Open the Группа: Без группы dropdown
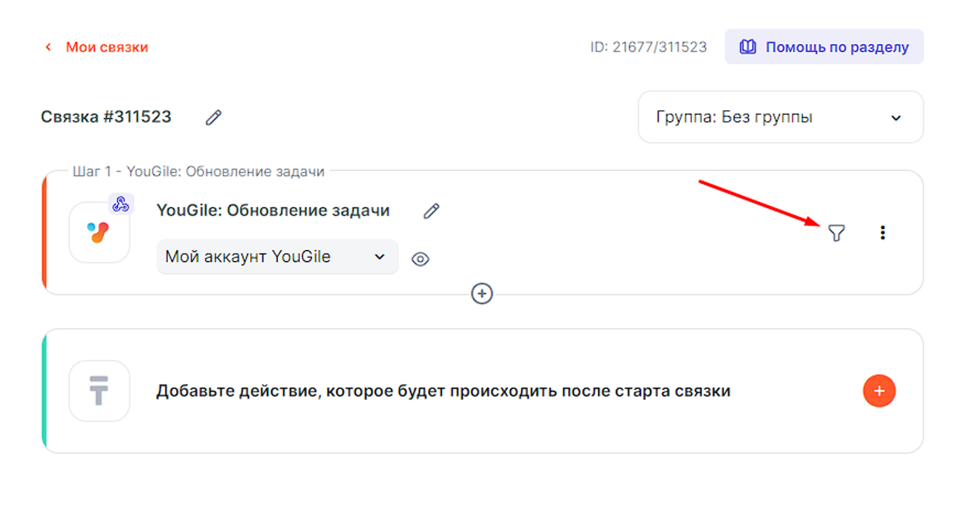 780,117
